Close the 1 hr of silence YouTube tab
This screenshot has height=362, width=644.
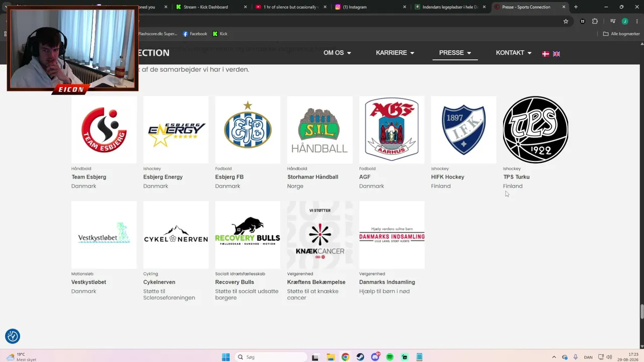point(325,7)
